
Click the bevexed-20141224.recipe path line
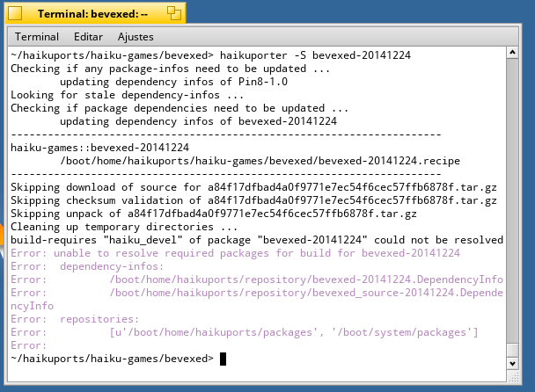coord(260,161)
